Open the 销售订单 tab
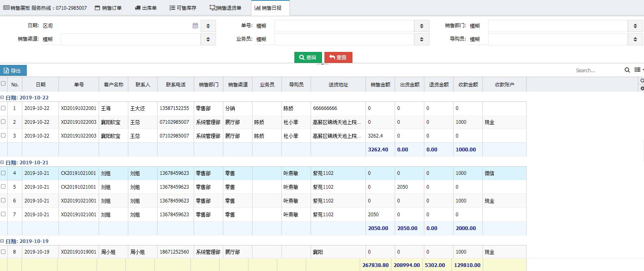Image resolution: width=644 pixels, height=271 pixels. [108, 8]
